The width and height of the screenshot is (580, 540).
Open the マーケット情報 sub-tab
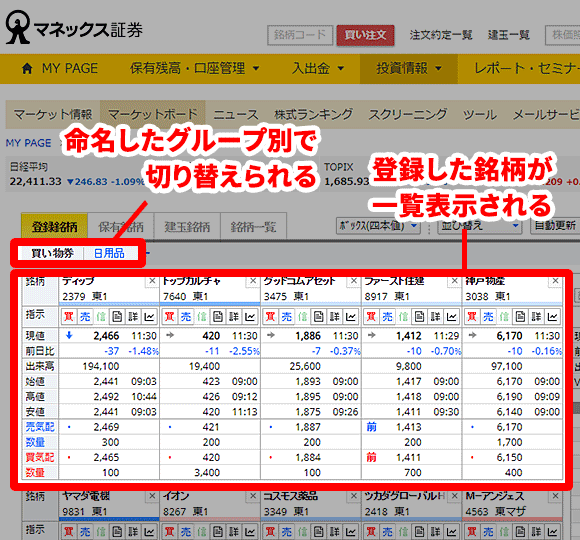53,114
